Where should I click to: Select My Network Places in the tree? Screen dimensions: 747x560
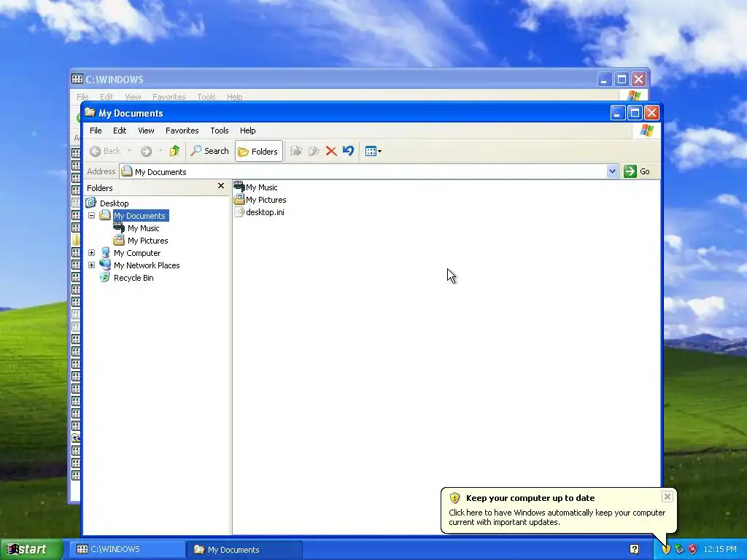(x=147, y=265)
